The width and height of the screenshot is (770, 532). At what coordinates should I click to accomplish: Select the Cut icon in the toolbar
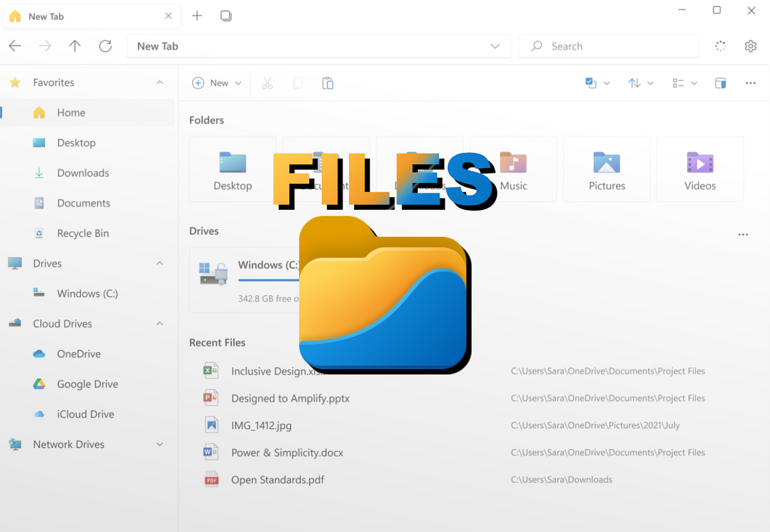point(268,83)
